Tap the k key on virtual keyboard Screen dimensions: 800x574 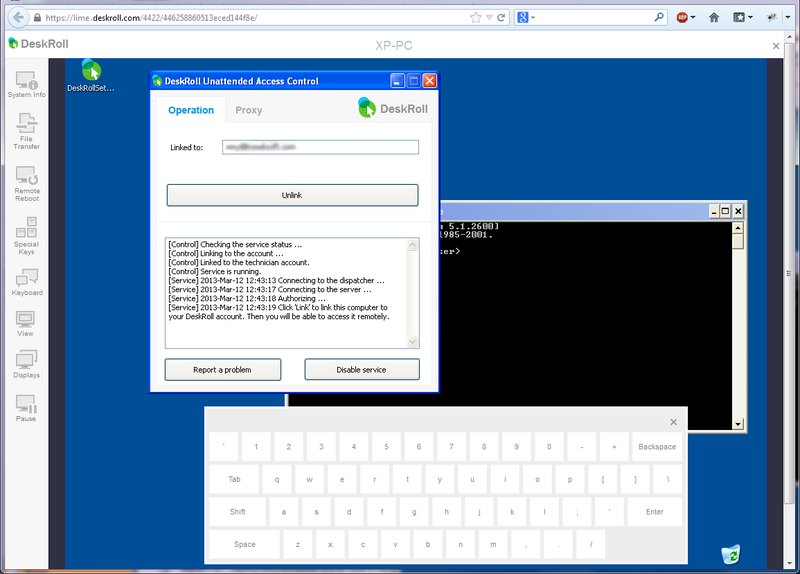tap(512, 512)
